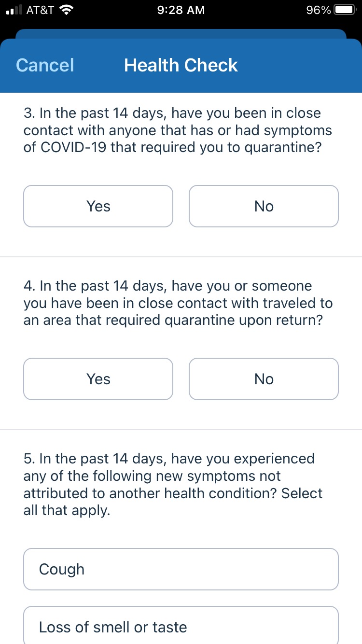Check the Cough symptom option
Screen dimensions: 362x644
pyautogui.click(x=181, y=569)
